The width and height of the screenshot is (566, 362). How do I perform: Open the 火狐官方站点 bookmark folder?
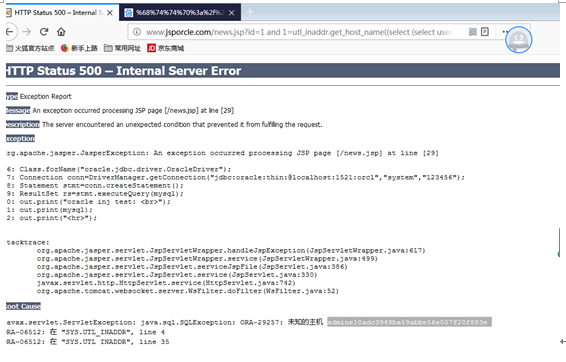click(30, 48)
